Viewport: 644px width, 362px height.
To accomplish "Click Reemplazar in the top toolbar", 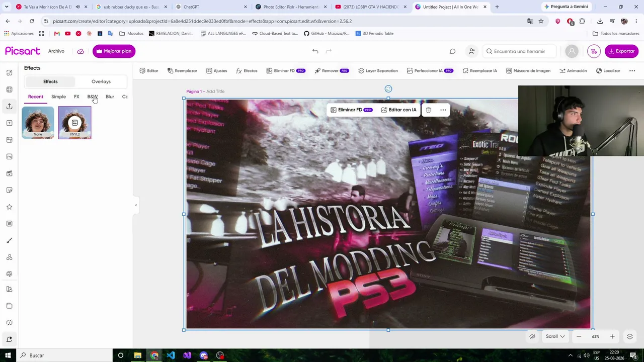I will [182, 71].
